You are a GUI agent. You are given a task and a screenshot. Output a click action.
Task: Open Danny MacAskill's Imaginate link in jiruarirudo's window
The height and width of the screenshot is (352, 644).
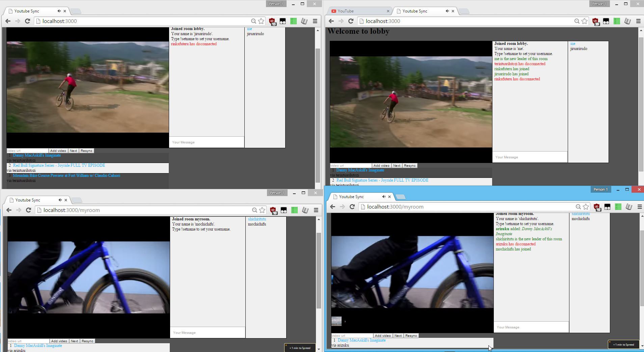tap(37, 155)
